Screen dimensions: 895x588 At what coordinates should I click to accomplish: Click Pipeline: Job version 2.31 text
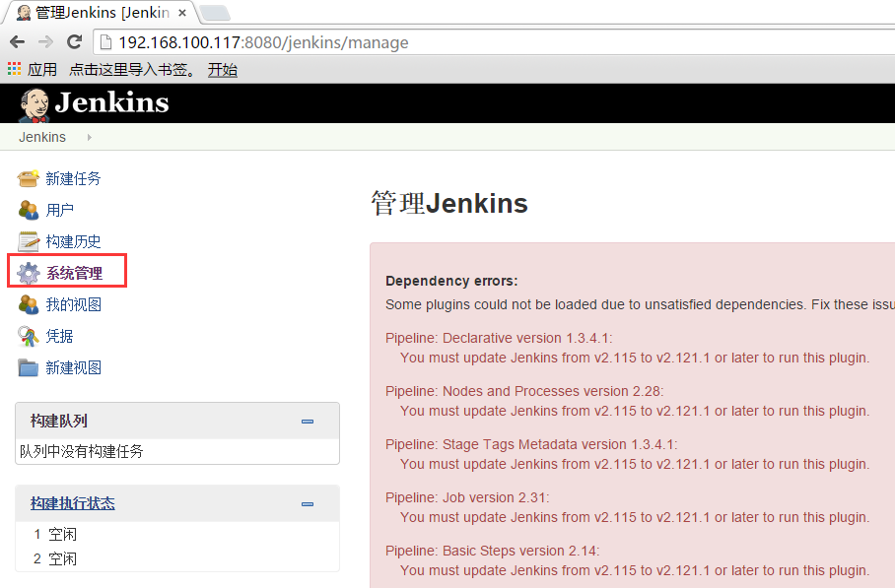[x=467, y=497]
